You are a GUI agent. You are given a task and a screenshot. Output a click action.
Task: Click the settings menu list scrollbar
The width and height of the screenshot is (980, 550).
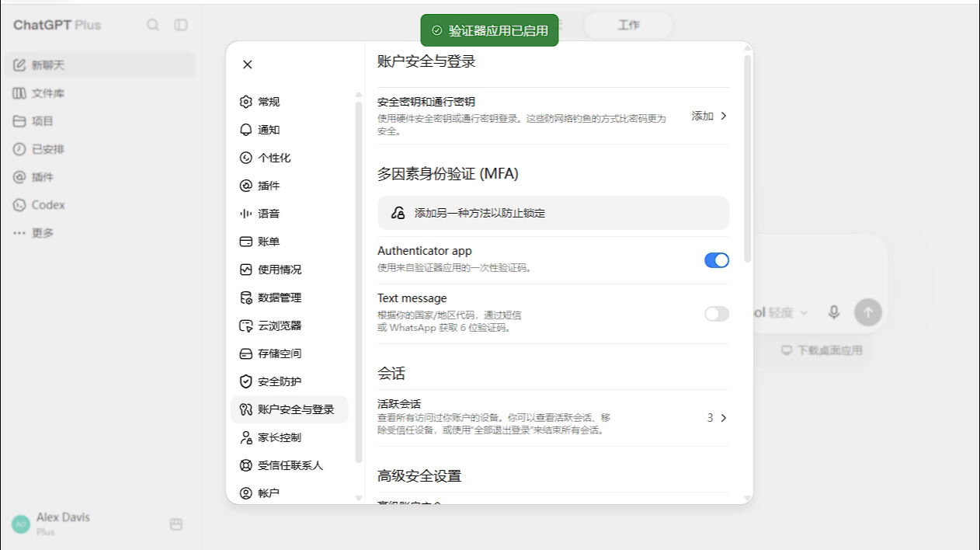pos(359,282)
